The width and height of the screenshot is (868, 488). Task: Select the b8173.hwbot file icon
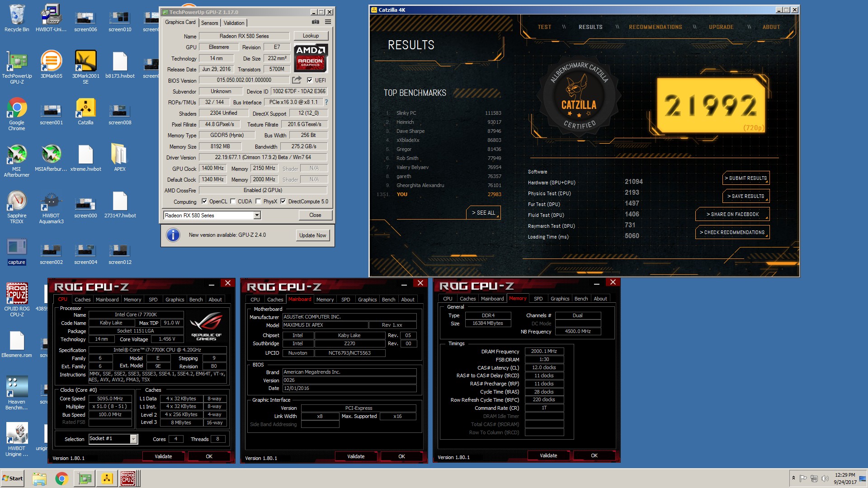[120, 65]
